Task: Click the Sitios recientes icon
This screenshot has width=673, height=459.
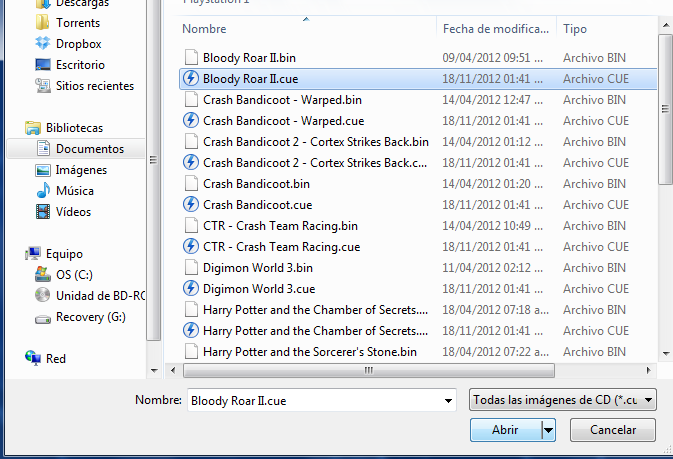Action: 42,85
